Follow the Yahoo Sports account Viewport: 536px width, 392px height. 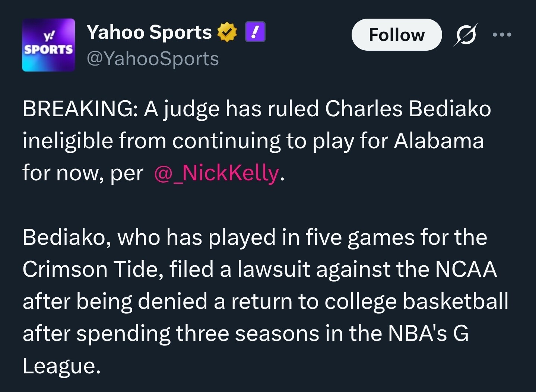pos(396,35)
